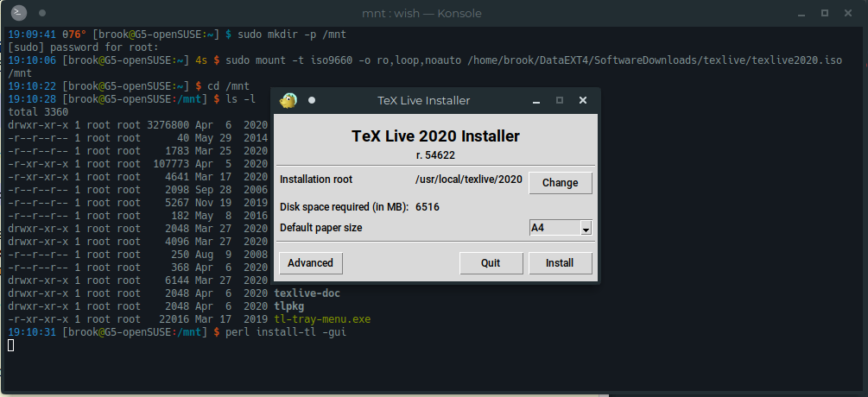The width and height of the screenshot is (868, 397).
Task: Click the 19:09:41 timestamp in terminal
Action: pos(32,35)
